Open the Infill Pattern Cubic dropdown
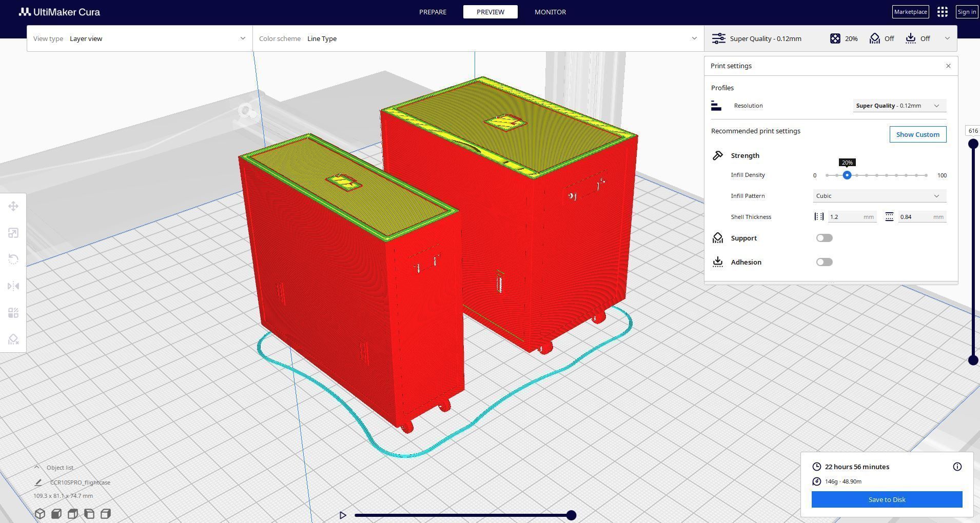Viewport: 980px width, 523px height. [x=879, y=196]
